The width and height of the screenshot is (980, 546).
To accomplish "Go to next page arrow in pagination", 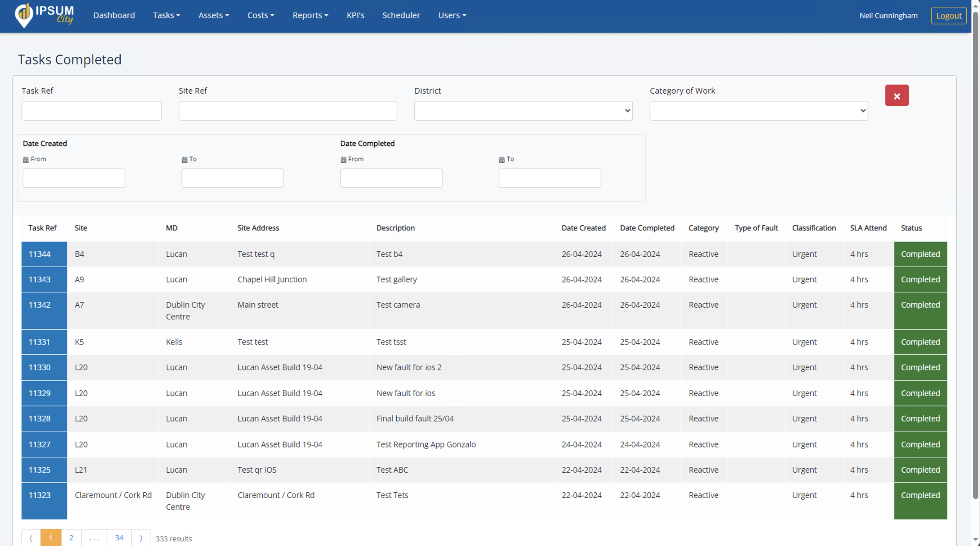I will [141, 538].
